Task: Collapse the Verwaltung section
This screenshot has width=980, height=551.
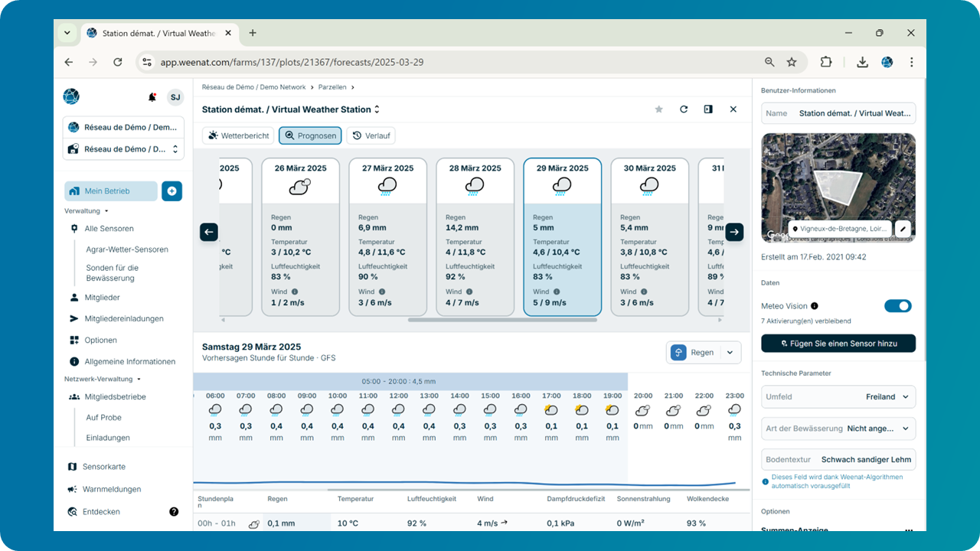Action: pos(87,210)
